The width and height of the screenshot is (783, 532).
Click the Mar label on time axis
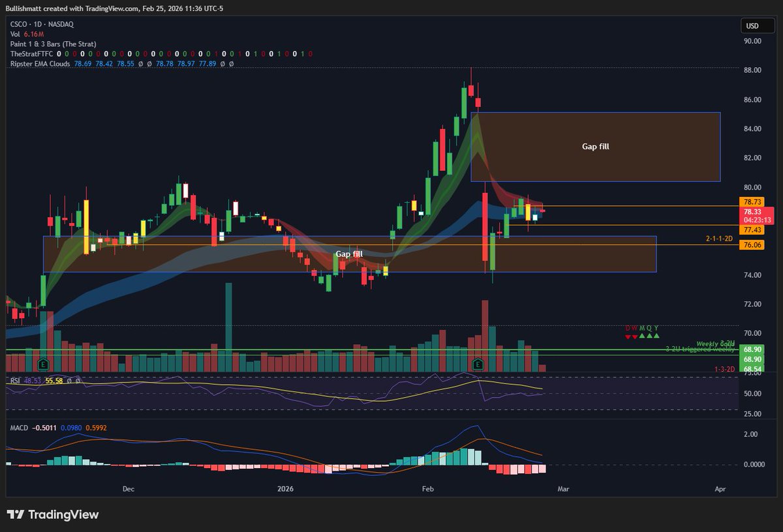pyautogui.click(x=564, y=488)
